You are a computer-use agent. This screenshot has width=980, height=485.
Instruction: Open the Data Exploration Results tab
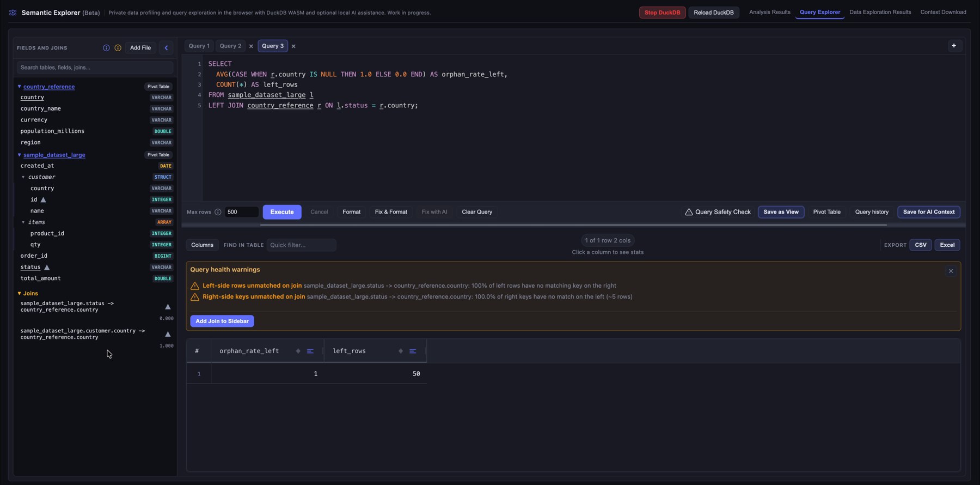(x=880, y=12)
